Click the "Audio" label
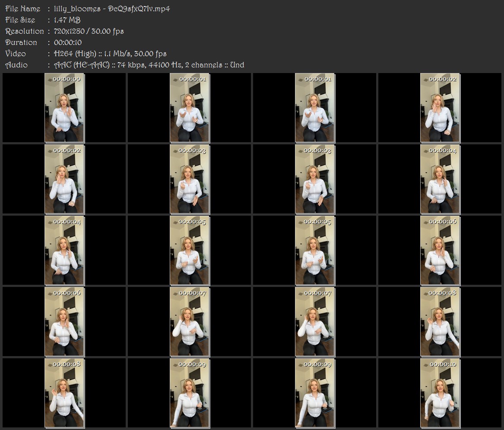 16,65
